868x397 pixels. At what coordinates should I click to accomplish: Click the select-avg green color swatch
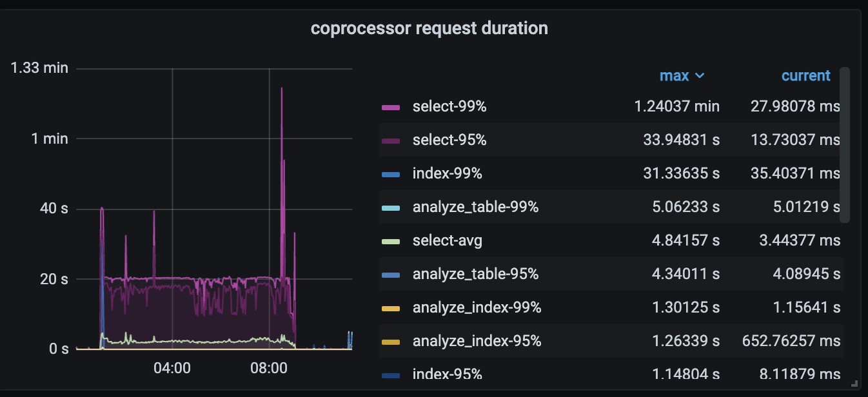pyautogui.click(x=391, y=241)
